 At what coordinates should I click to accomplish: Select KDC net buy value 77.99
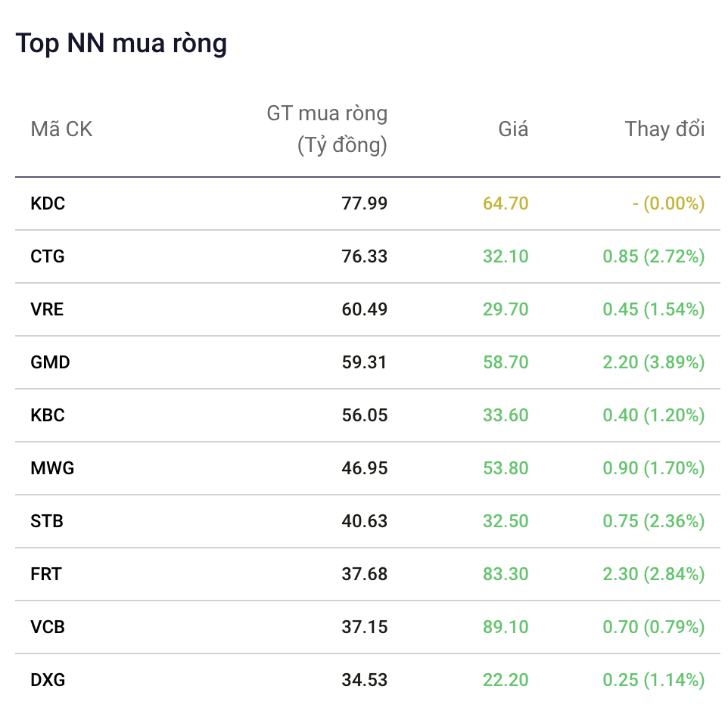(365, 203)
